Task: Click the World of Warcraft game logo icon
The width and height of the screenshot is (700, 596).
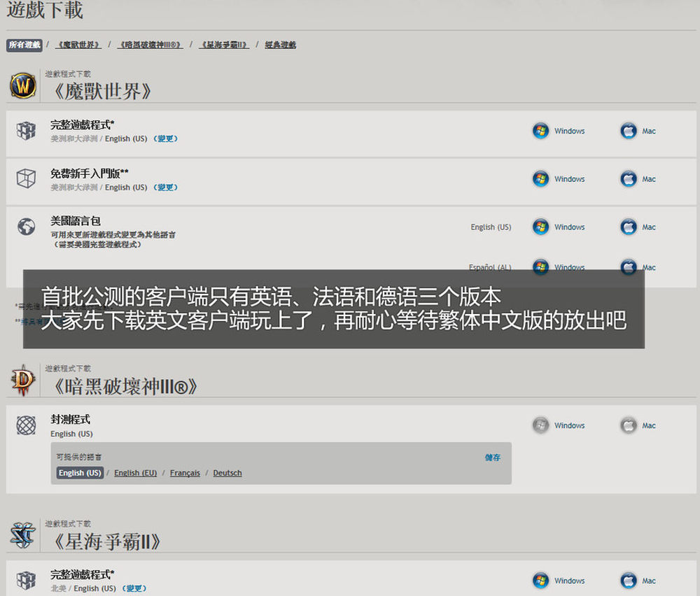Action: coord(22,86)
